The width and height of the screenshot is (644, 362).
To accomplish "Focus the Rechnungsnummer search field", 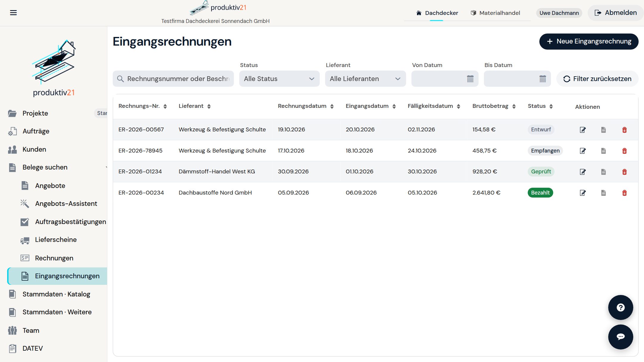I will [x=173, y=79].
